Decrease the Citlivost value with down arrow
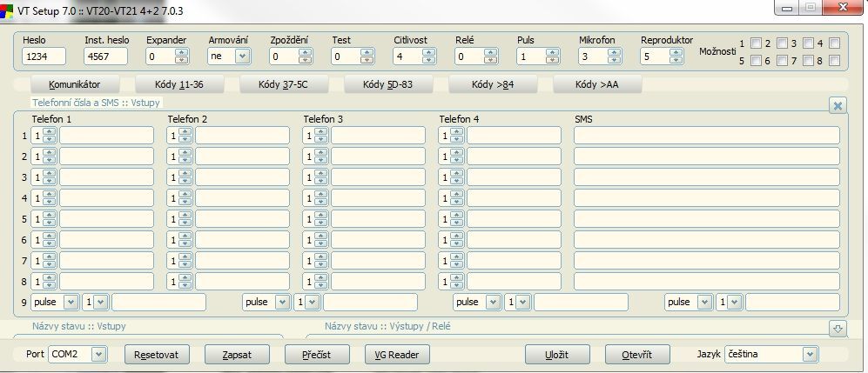 tap(427, 60)
